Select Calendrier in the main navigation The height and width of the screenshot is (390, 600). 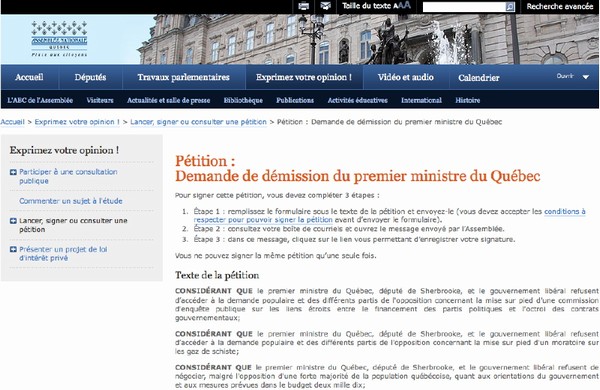pyautogui.click(x=479, y=78)
